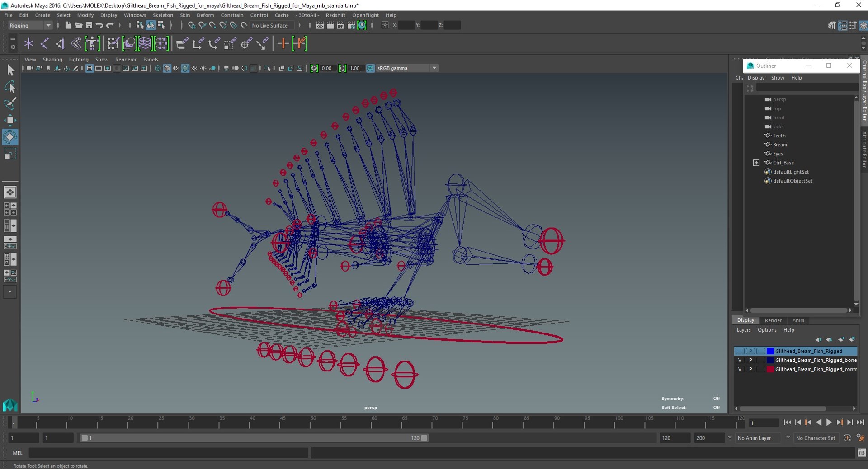Select the arrow Select tool in the toolbox
The width and height of the screenshot is (868, 469).
(10, 70)
